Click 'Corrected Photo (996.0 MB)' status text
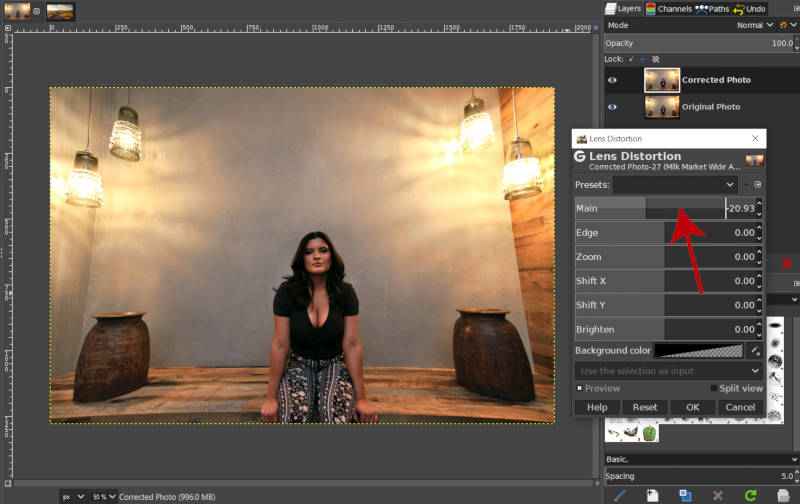Image resolution: width=800 pixels, height=504 pixels. [167, 497]
